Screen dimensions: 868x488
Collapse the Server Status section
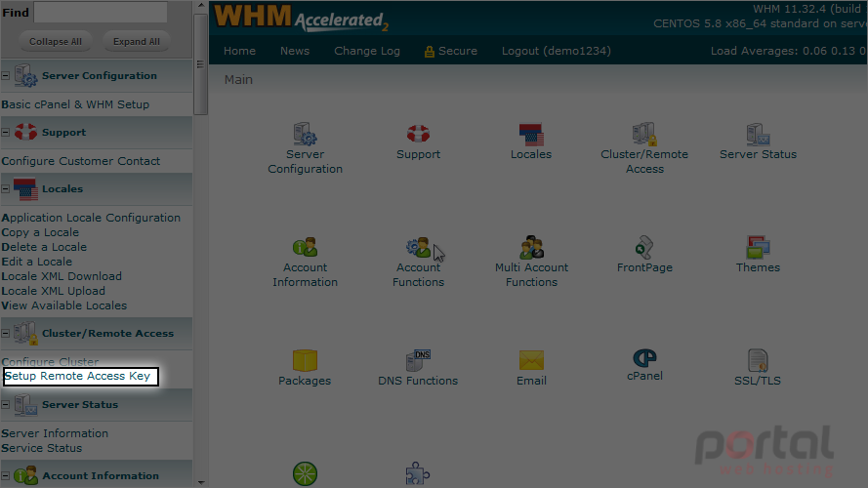coord(6,404)
